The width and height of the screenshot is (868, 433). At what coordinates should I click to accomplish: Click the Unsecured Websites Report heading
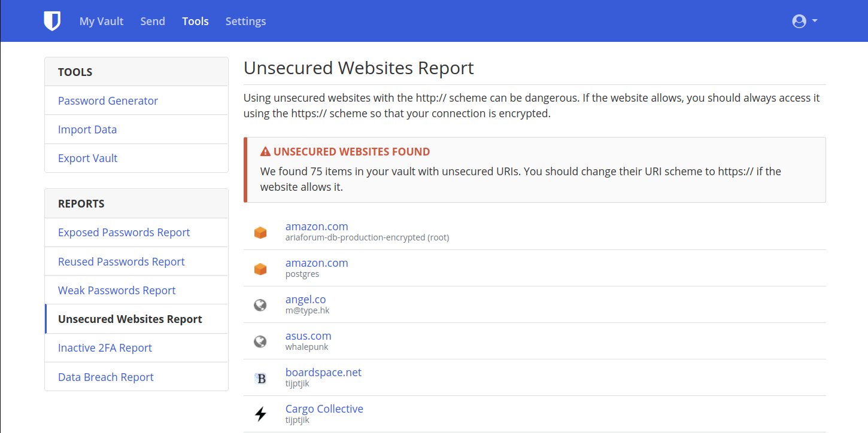click(359, 68)
